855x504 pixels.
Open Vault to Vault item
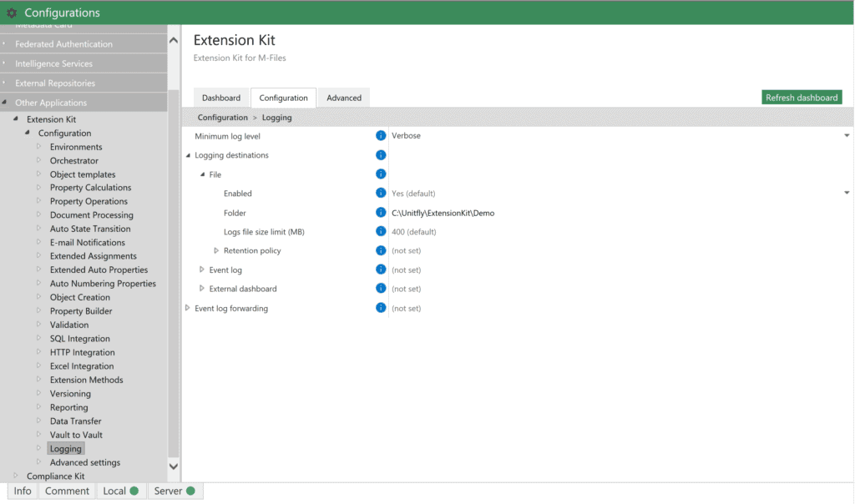76,435
